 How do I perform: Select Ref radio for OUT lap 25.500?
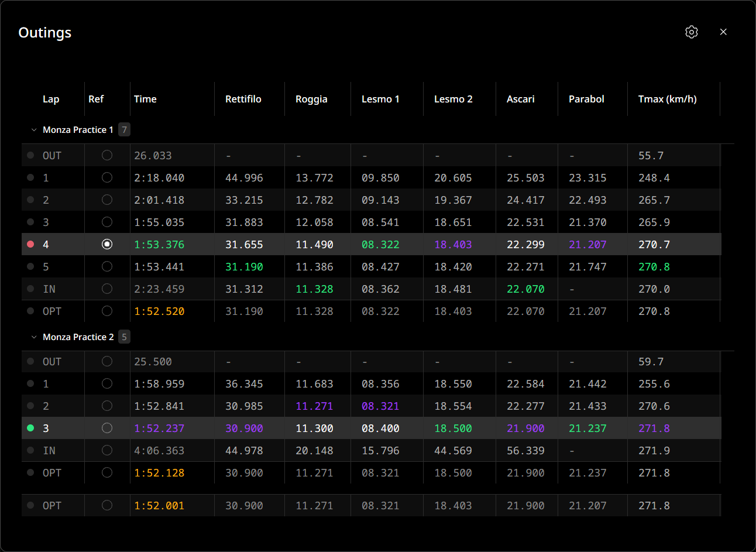point(107,361)
